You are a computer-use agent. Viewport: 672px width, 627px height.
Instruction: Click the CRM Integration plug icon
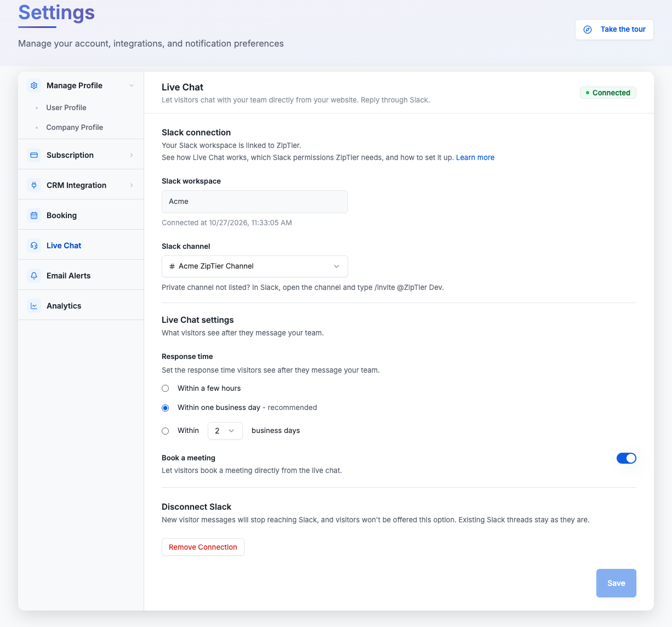[34, 185]
